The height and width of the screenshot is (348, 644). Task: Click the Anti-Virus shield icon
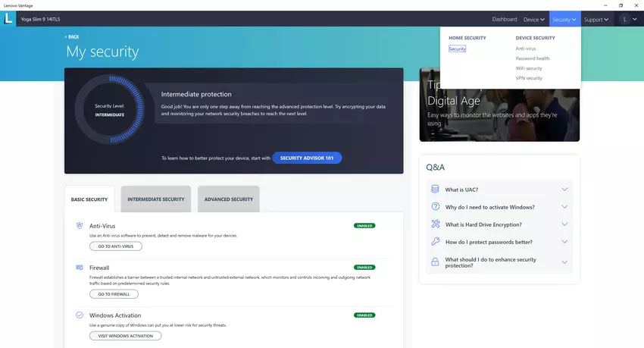click(80, 226)
